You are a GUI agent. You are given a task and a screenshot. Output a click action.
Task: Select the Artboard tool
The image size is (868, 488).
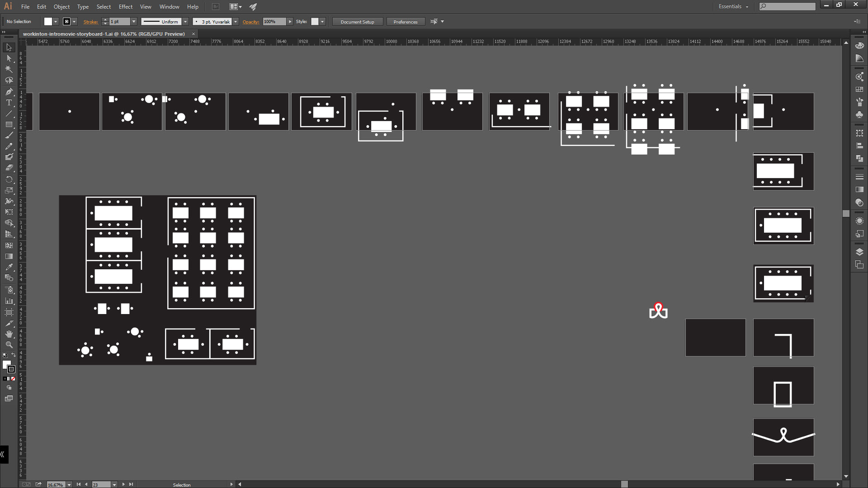[9, 312]
